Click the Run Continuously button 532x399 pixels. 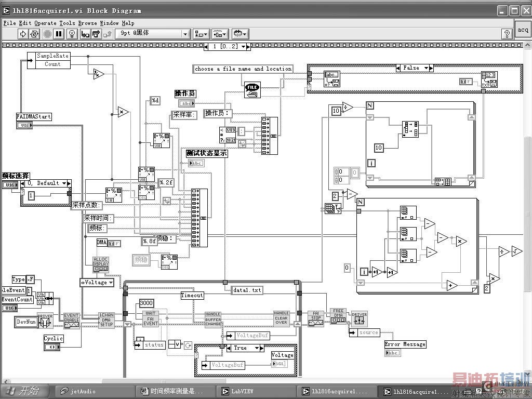pyautogui.click(x=34, y=34)
